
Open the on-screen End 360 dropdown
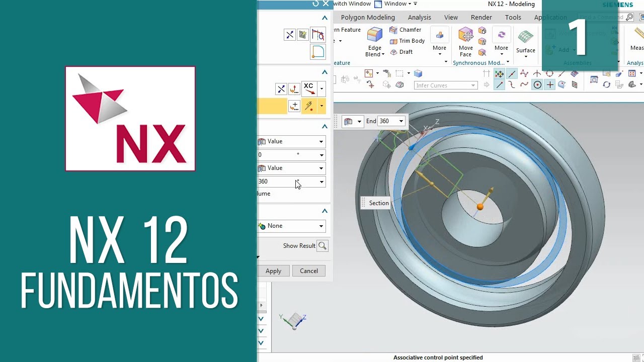pyautogui.click(x=401, y=121)
